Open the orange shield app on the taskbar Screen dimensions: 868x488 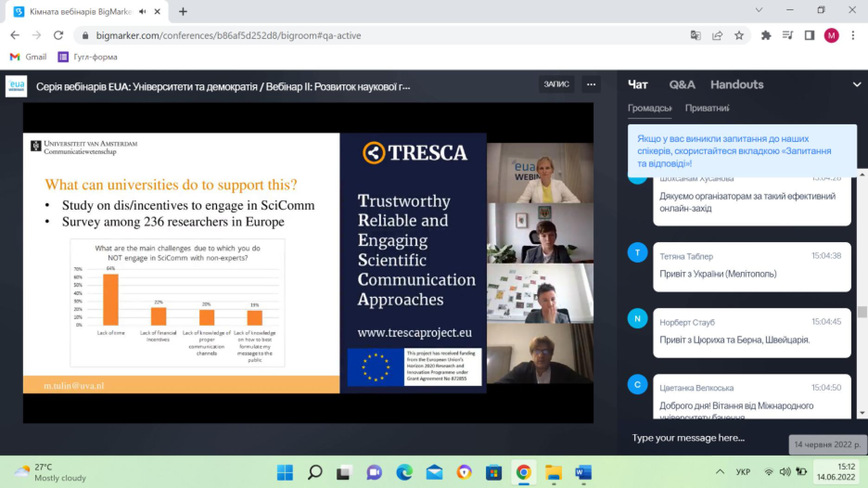tap(464, 472)
